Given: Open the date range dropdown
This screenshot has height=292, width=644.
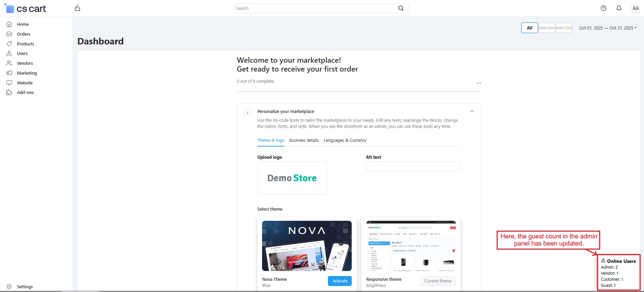Looking at the screenshot, I should 607,28.
